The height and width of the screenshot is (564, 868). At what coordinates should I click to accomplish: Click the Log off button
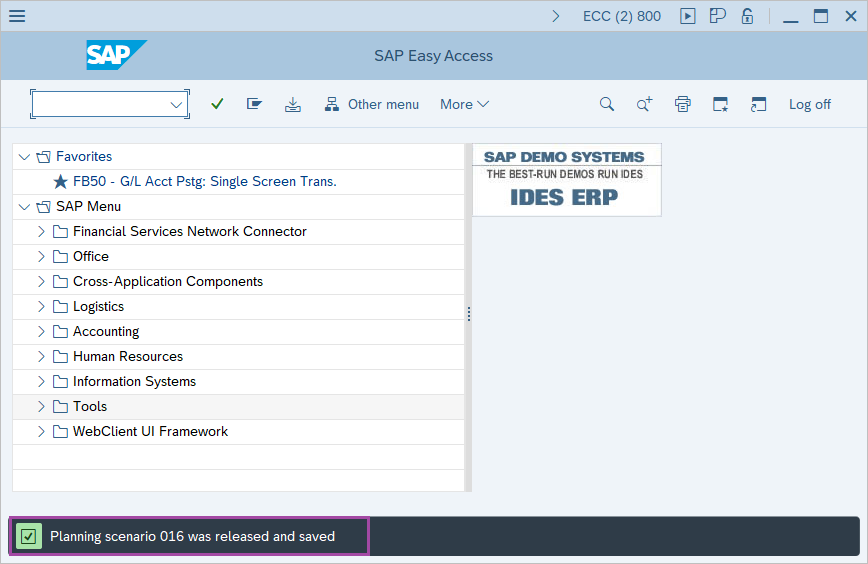coord(809,104)
